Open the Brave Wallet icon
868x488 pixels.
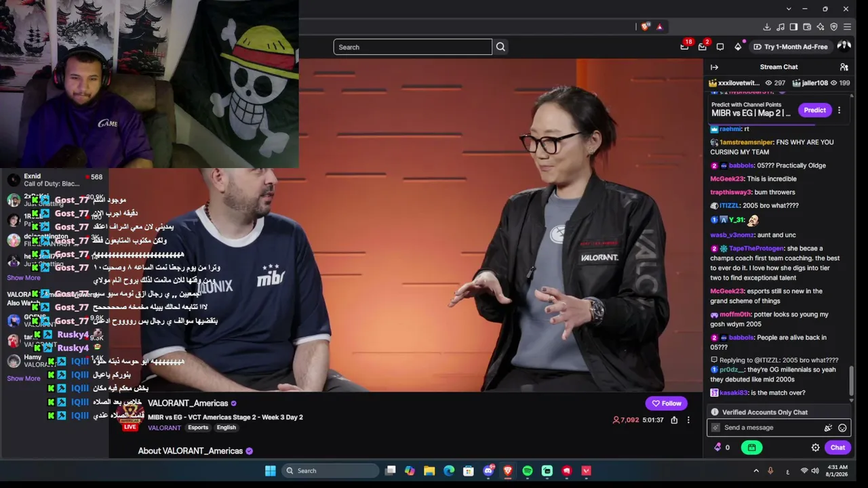tap(807, 27)
